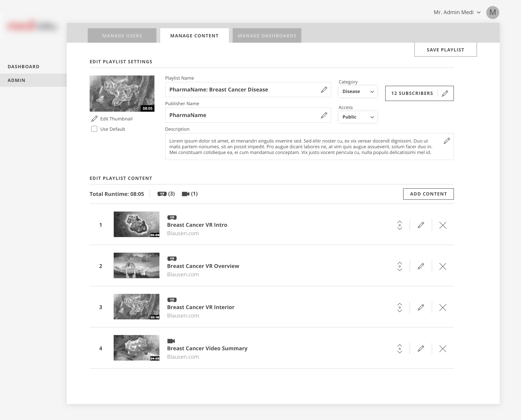Edit the Playlist Name pencil icon

pyautogui.click(x=324, y=90)
